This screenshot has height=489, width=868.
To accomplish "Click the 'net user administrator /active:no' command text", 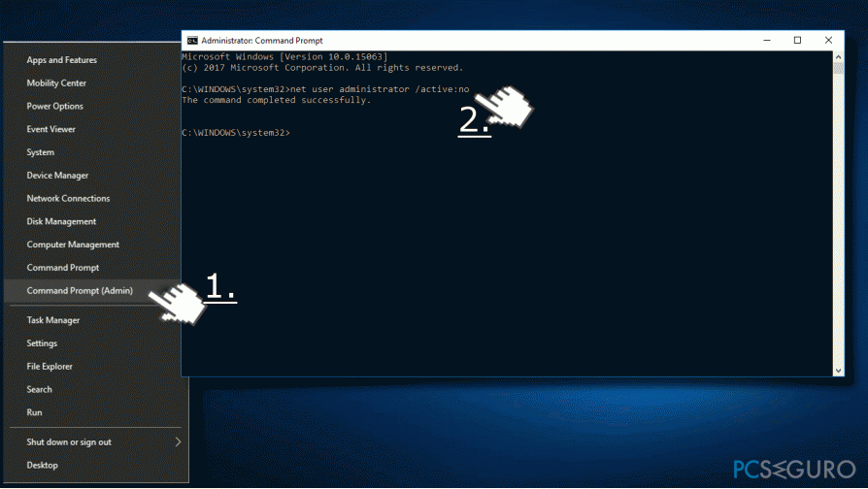I will click(x=380, y=89).
